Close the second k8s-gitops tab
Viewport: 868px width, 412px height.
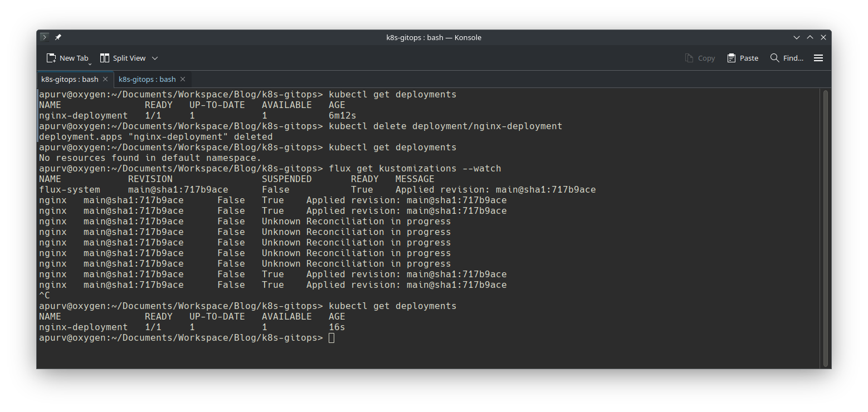tap(183, 79)
